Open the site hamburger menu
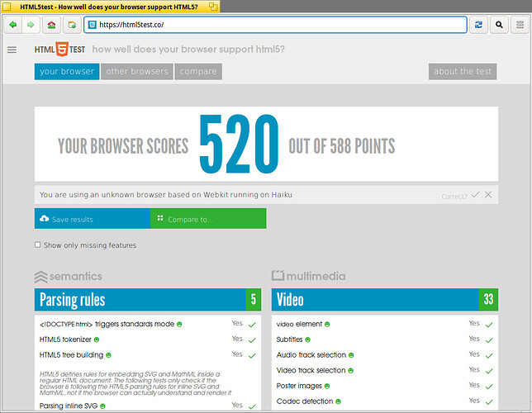The width and height of the screenshot is (532, 413). [x=12, y=50]
